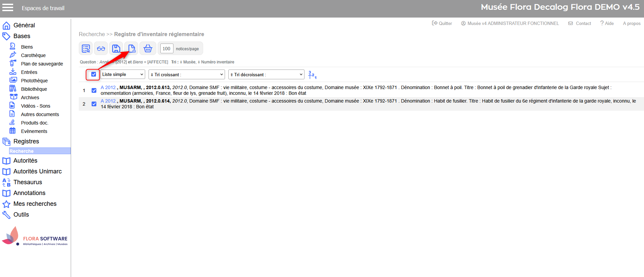The height and width of the screenshot is (277, 644).
Task: Click the numeric sort order icon
Action: coord(312,75)
